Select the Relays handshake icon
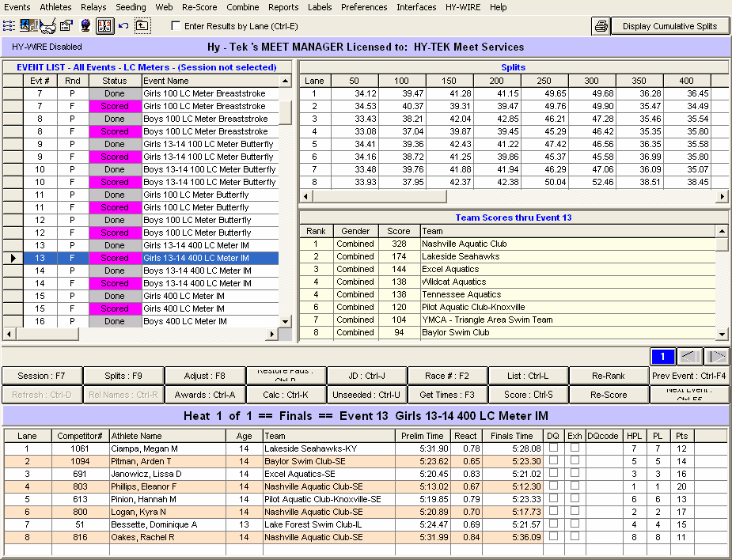The width and height of the screenshot is (732, 560). [47, 26]
